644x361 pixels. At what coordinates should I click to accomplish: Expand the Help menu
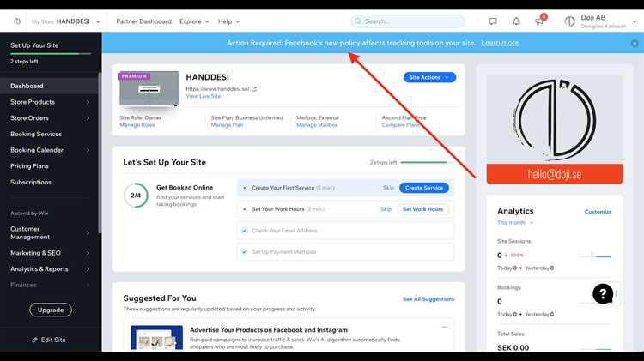click(x=228, y=21)
